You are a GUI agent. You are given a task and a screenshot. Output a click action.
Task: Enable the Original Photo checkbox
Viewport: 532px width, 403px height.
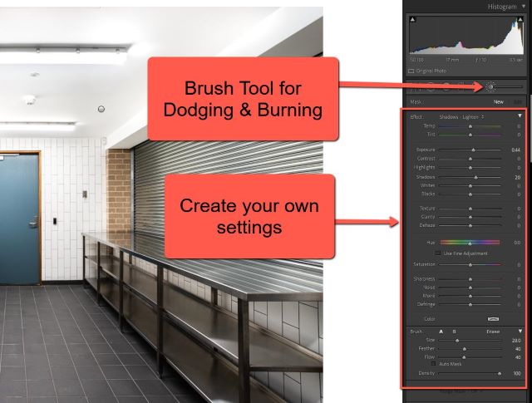point(412,71)
